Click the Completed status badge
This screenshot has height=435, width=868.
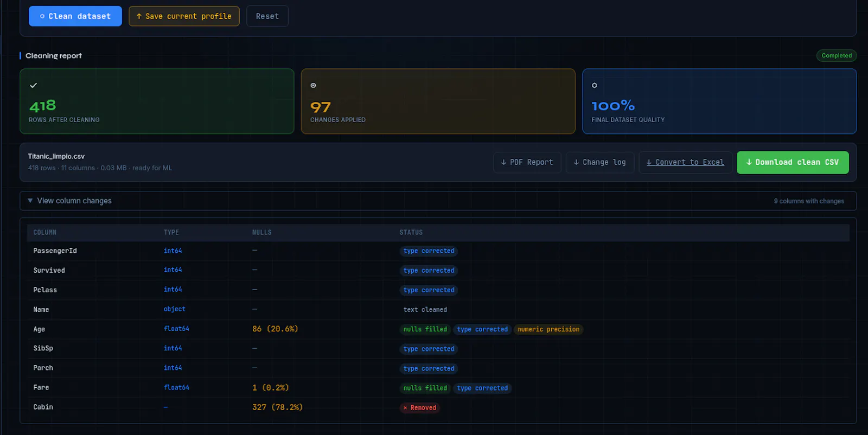[x=837, y=55]
